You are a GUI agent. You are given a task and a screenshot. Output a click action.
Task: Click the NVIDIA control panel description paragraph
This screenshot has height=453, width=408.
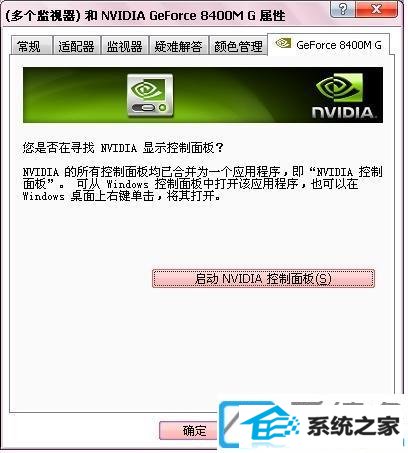click(x=202, y=184)
